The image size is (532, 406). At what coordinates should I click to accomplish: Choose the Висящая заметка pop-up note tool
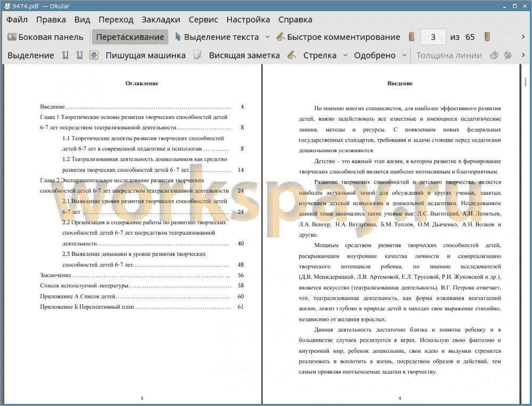(x=244, y=55)
